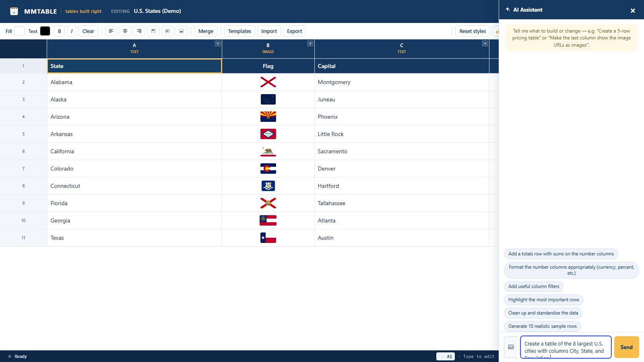
Task: Choose 'Generate 10 realistic sample rows' suggestion
Action: tap(542, 326)
